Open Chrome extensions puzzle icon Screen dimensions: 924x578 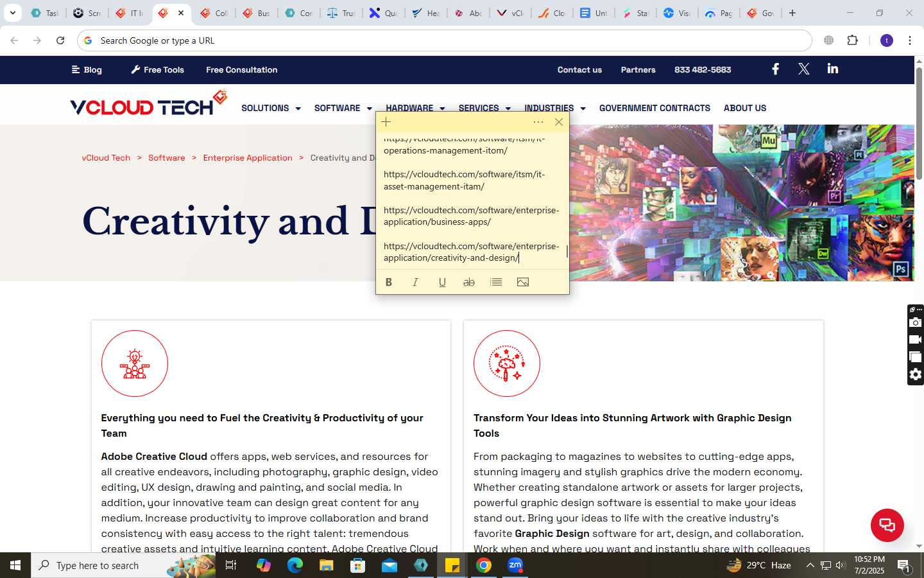pyautogui.click(x=853, y=40)
